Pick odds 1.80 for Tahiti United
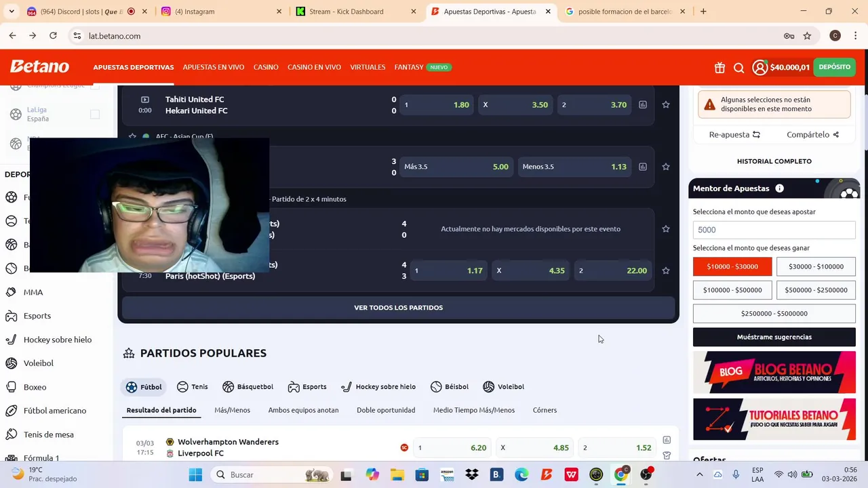The width and height of the screenshot is (868, 488). tap(437, 105)
